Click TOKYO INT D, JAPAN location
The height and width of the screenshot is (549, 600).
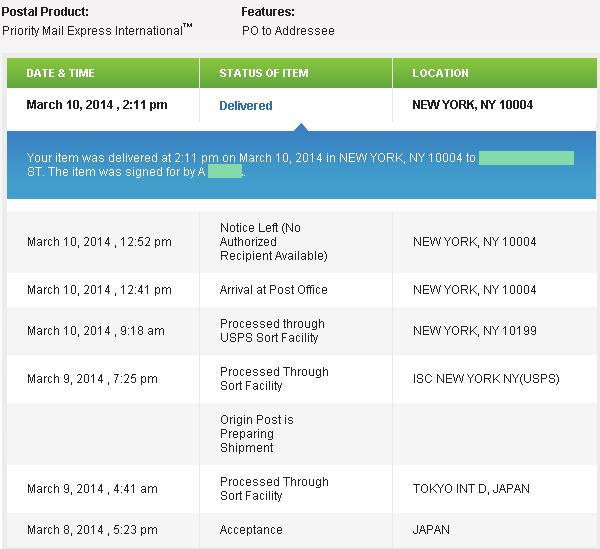click(x=471, y=489)
